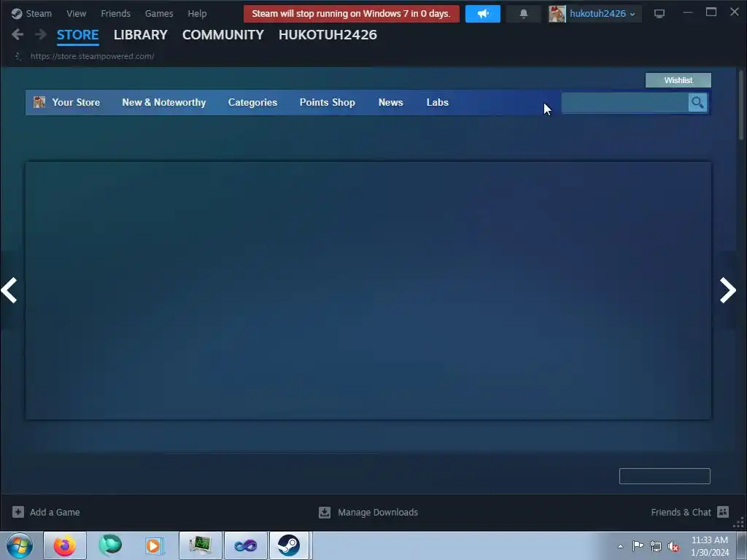The height and width of the screenshot is (560, 747).
Task: Open the Labs link
Action: click(438, 102)
